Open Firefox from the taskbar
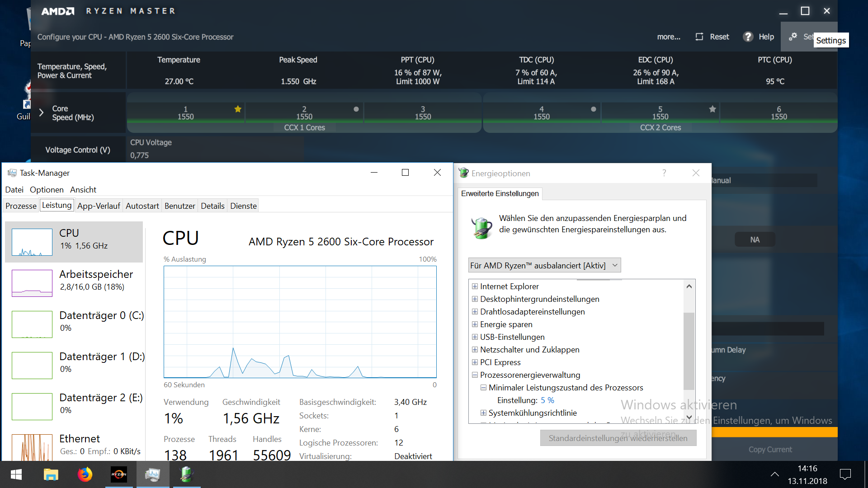The height and width of the screenshot is (488, 868). click(x=85, y=474)
